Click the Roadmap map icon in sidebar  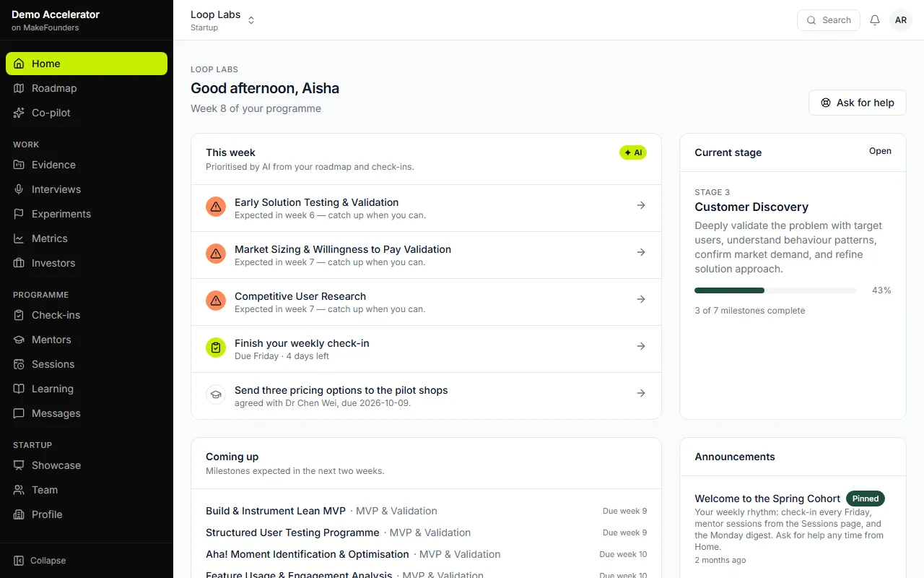(19, 88)
